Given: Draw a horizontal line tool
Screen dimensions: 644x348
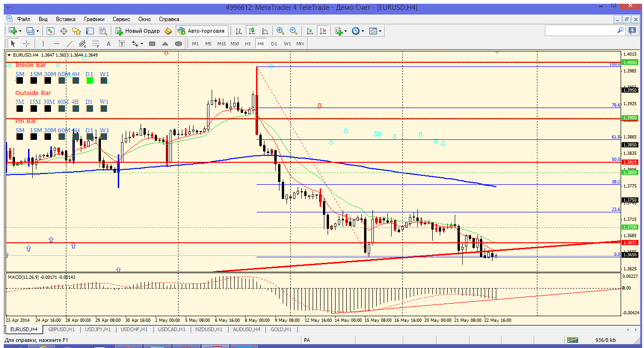Looking at the screenshot, I should click(56, 43).
